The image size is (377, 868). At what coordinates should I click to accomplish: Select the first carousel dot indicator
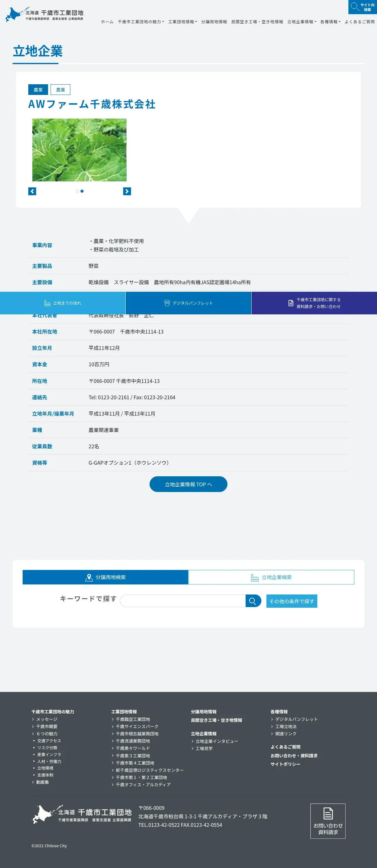click(77, 191)
